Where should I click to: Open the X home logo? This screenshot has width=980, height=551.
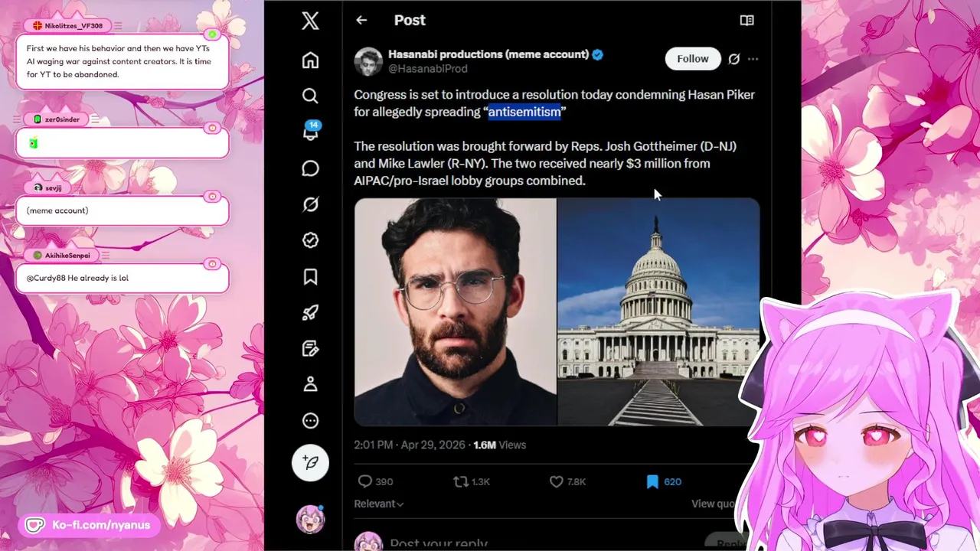(x=310, y=21)
